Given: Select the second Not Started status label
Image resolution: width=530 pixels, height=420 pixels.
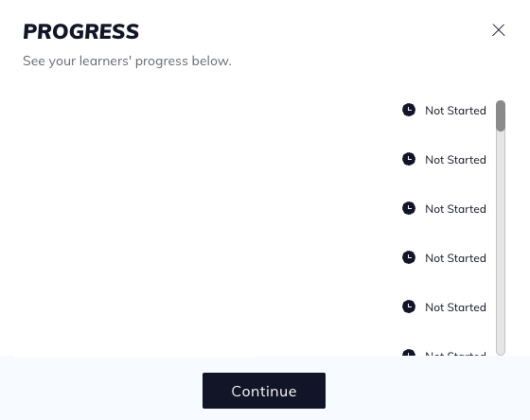Looking at the screenshot, I should coord(455,160).
